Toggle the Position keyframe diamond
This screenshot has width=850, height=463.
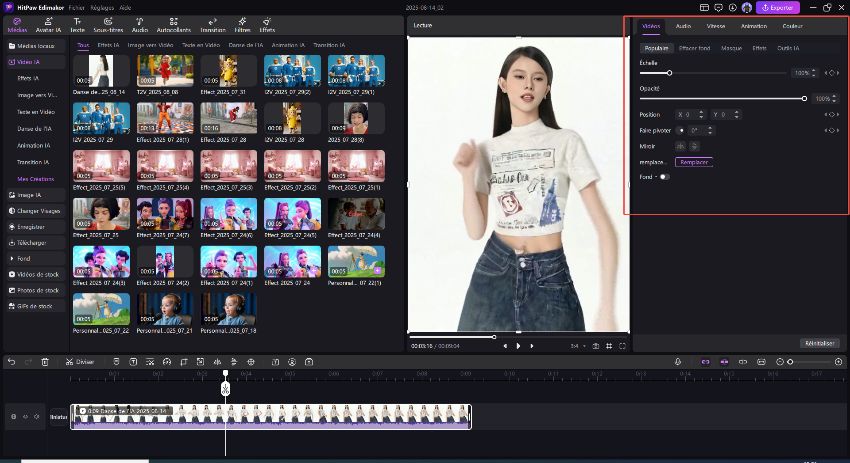point(832,114)
